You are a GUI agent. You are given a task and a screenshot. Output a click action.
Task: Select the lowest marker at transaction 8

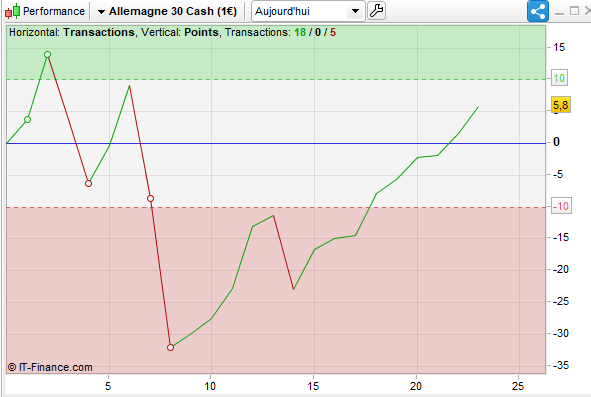[x=170, y=347]
